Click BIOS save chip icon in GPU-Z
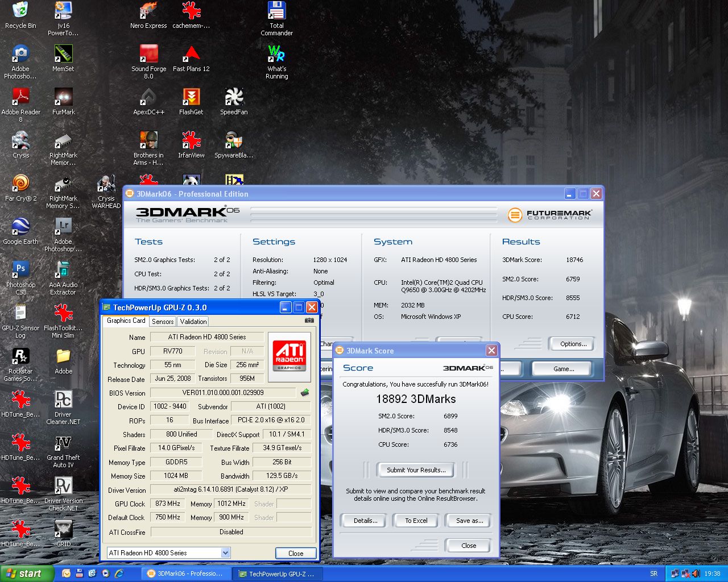This screenshot has height=582, width=728. pos(305,392)
